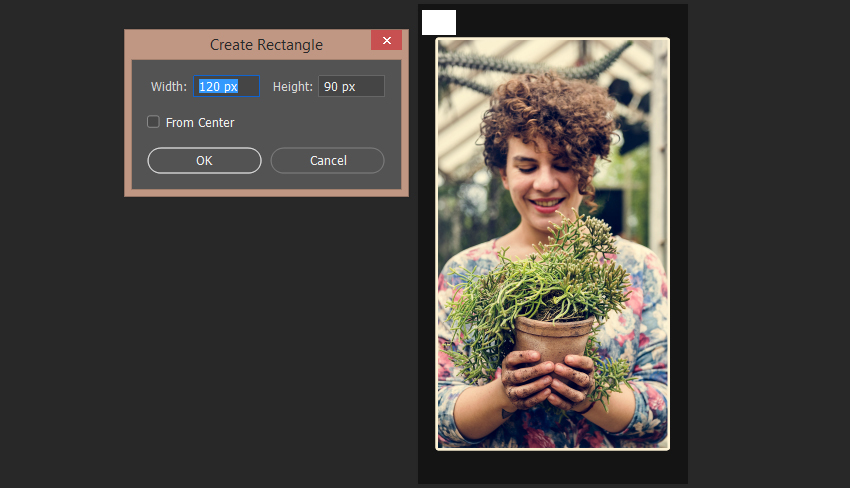Screen dimensions: 850x488
Task: Click the soil-covered hands in the photo
Action: pyautogui.click(x=546, y=382)
